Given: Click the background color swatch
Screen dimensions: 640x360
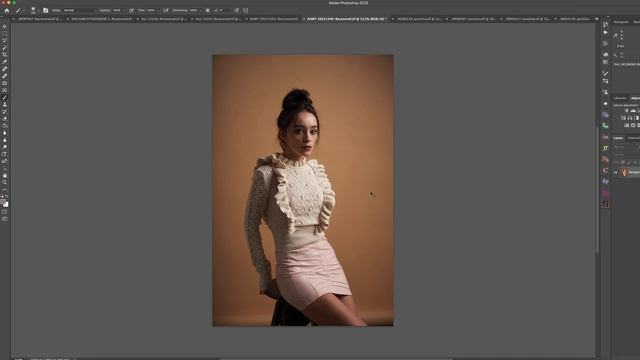Looking at the screenshot, I should tap(6, 204).
